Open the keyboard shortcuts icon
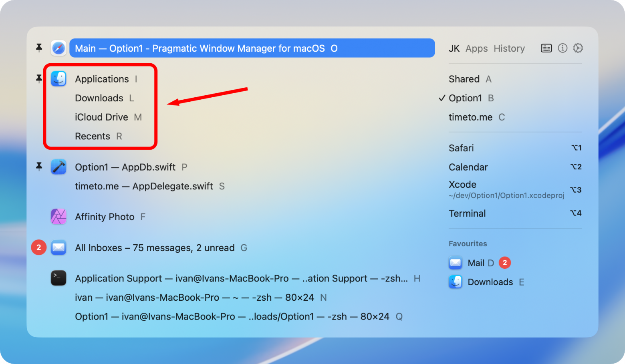Screen dimensions: 625x364 546,48
